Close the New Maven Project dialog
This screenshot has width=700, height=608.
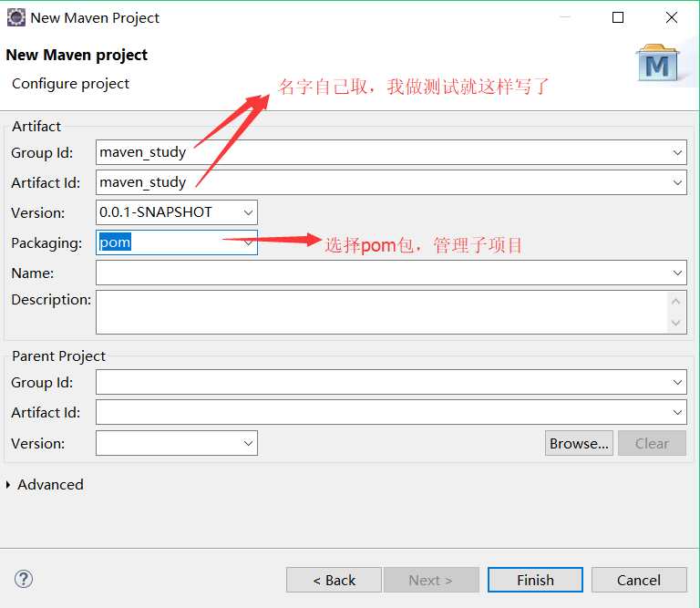(x=672, y=17)
